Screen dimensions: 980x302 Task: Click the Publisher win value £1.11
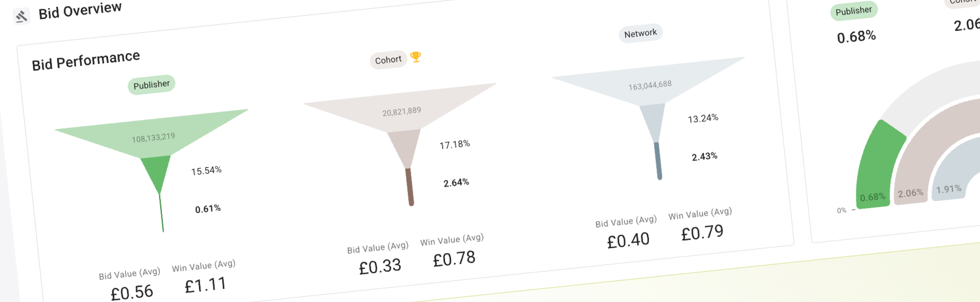point(205,285)
